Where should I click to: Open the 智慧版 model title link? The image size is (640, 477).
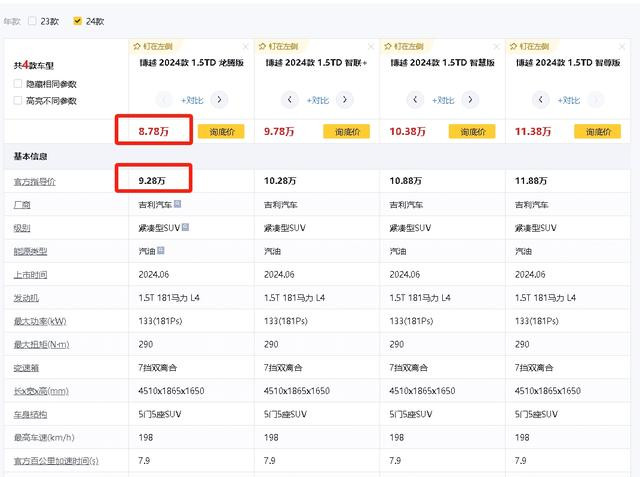pos(442,62)
